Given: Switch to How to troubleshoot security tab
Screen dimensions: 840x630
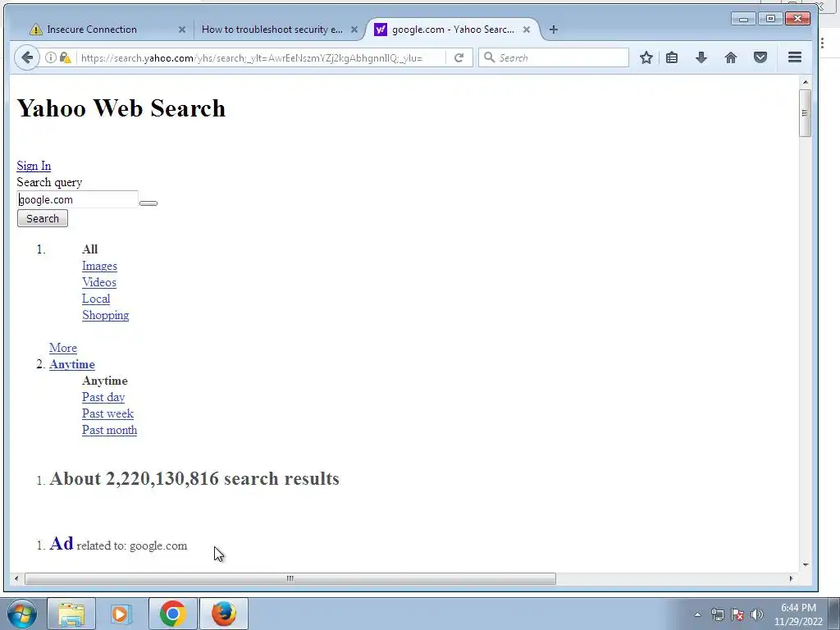Looking at the screenshot, I should [278, 30].
